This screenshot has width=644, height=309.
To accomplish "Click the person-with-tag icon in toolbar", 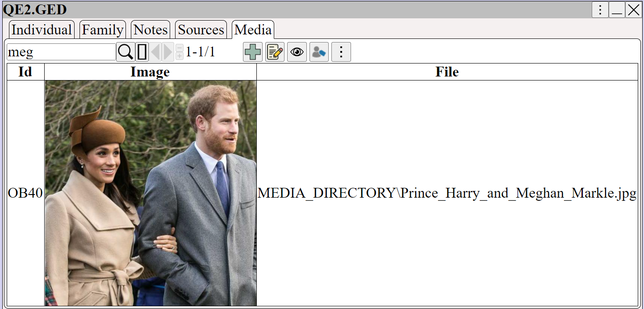I will (319, 52).
